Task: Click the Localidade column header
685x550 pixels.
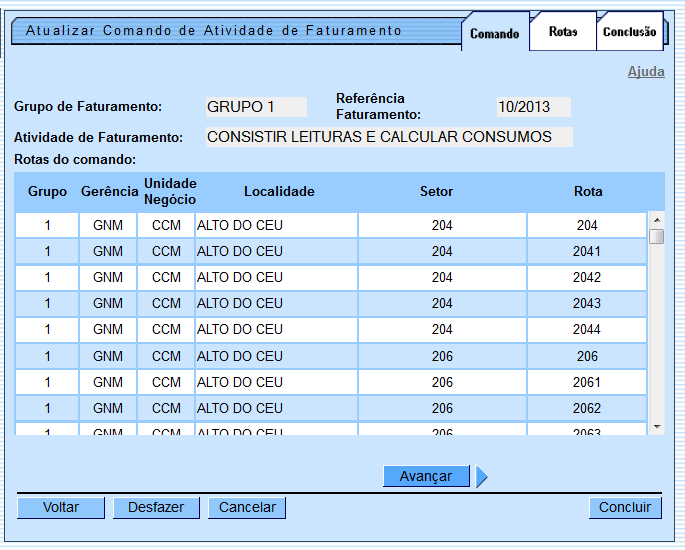Action: (x=279, y=191)
